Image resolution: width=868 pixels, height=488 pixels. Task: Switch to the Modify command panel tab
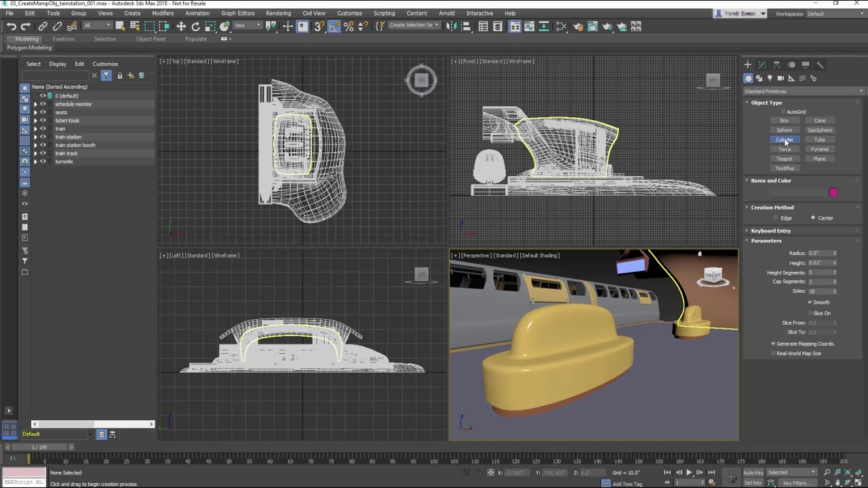pos(762,65)
